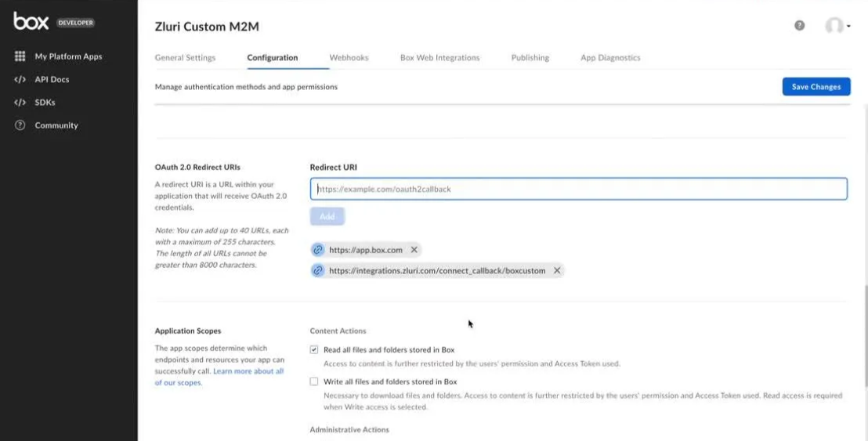This screenshot has height=441, width=868.
Task: Click the Box Developer logo
Action: (x=54, y=22)
